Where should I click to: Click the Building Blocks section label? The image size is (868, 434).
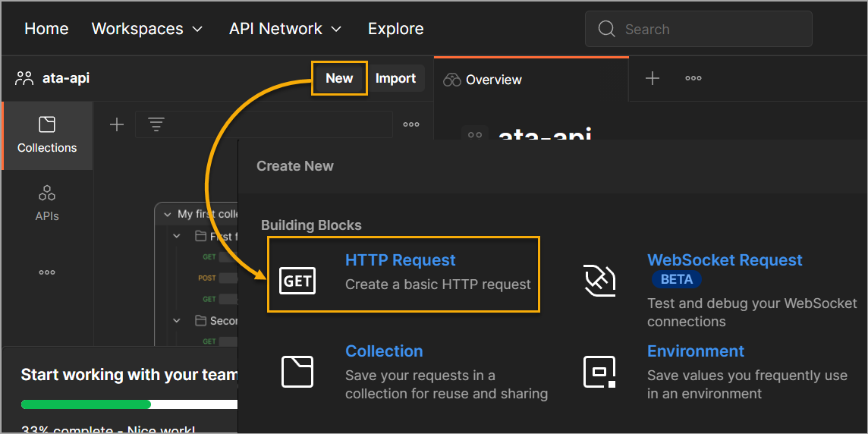pos(311,225)
